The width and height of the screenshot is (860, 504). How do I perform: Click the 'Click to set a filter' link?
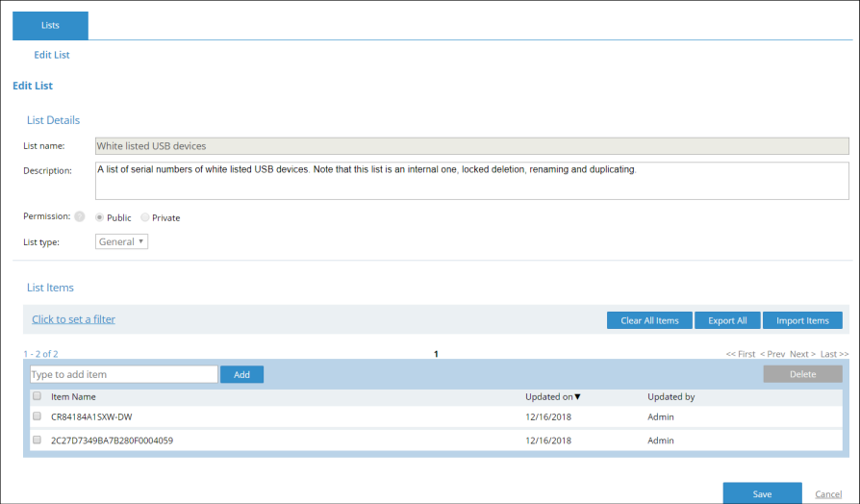[x=73, y=319]
